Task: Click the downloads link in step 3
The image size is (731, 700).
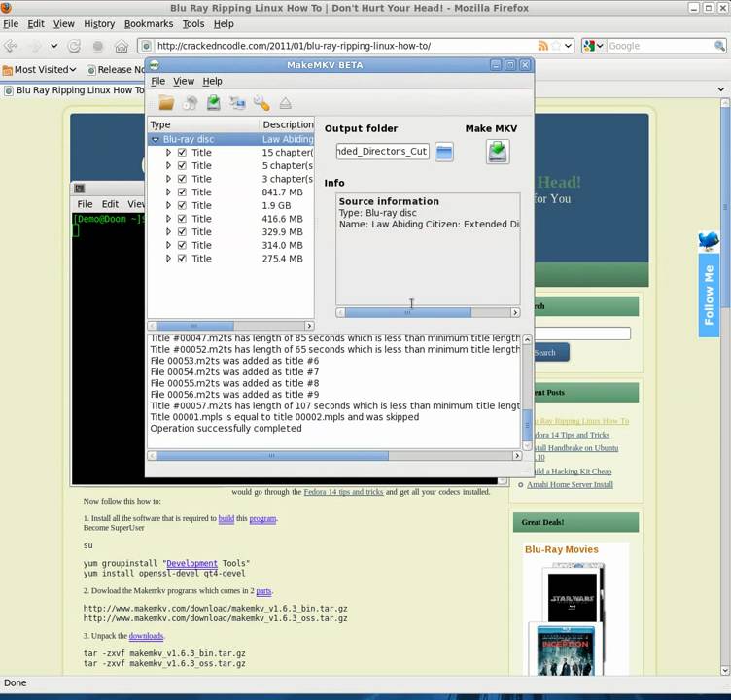Action: coord(146,636)
